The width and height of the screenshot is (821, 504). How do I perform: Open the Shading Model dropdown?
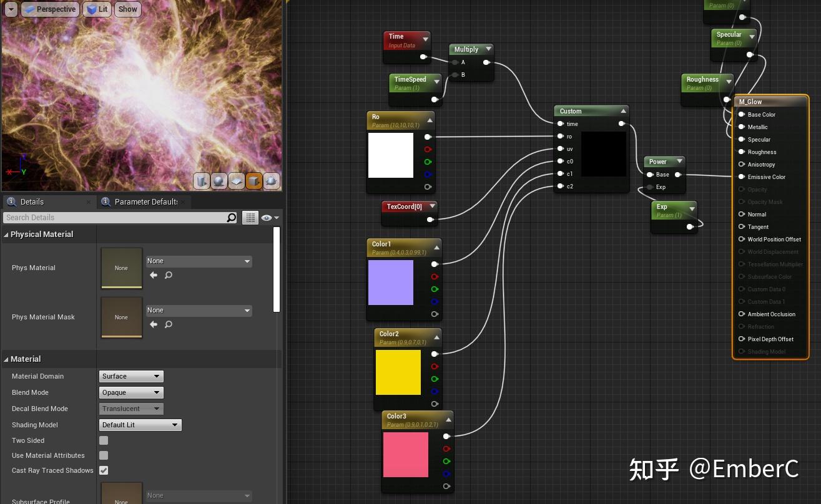(x=140, y=425)
